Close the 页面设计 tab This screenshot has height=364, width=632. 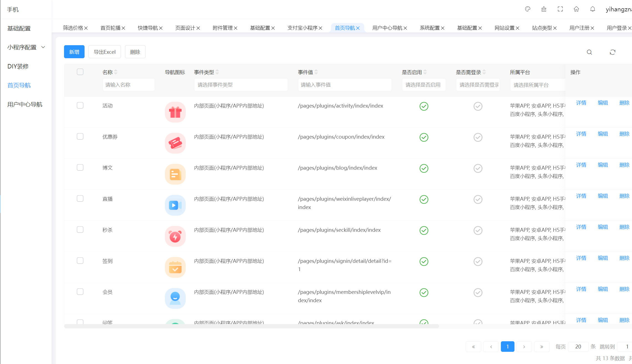[198, 28]
